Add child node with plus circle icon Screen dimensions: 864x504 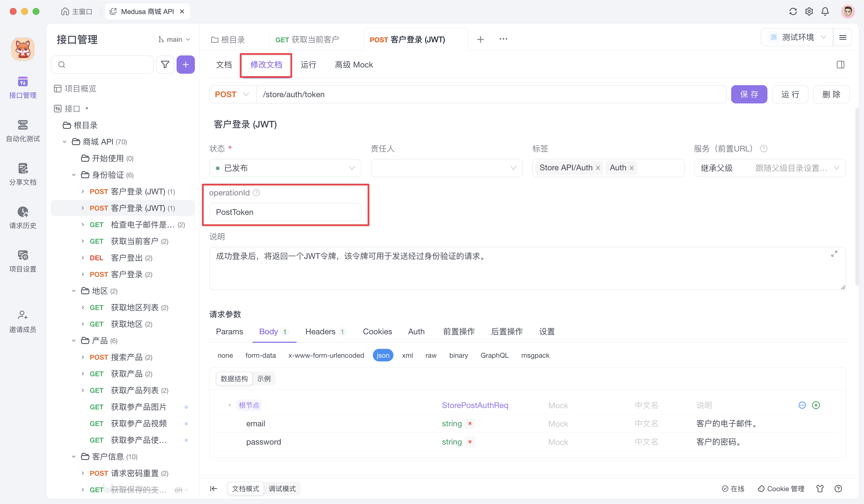point(816,405)
